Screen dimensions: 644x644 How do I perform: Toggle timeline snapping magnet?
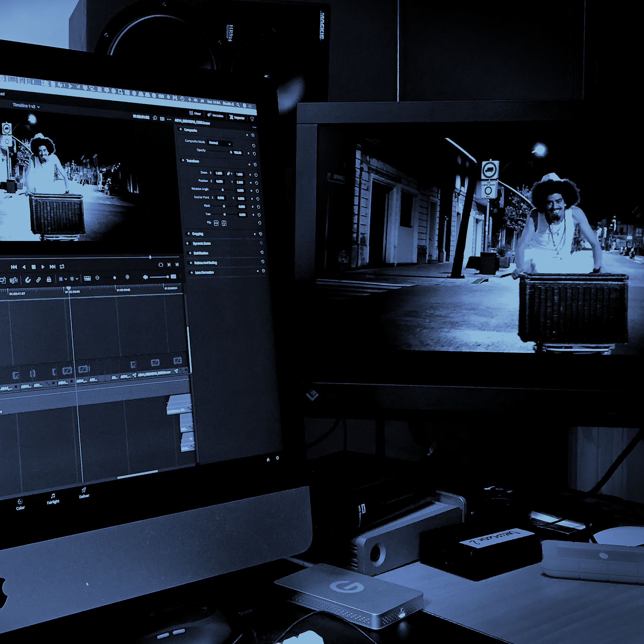[28, 280]
